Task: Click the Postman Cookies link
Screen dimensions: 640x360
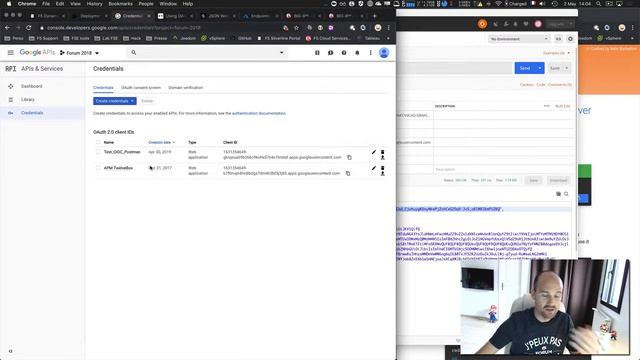Action: point(527,85)
